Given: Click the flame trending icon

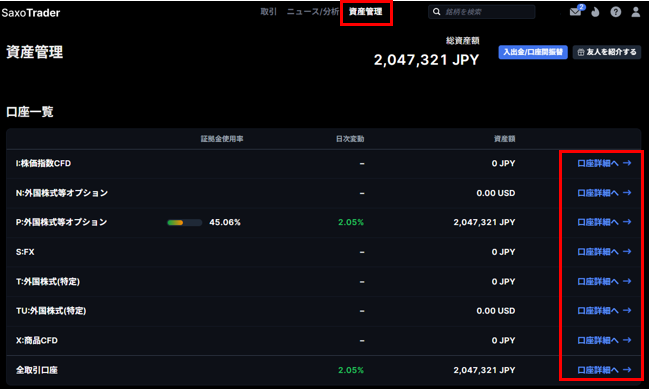Looking at the screenshot, I should pyautogui.click(x=596, y=12).
